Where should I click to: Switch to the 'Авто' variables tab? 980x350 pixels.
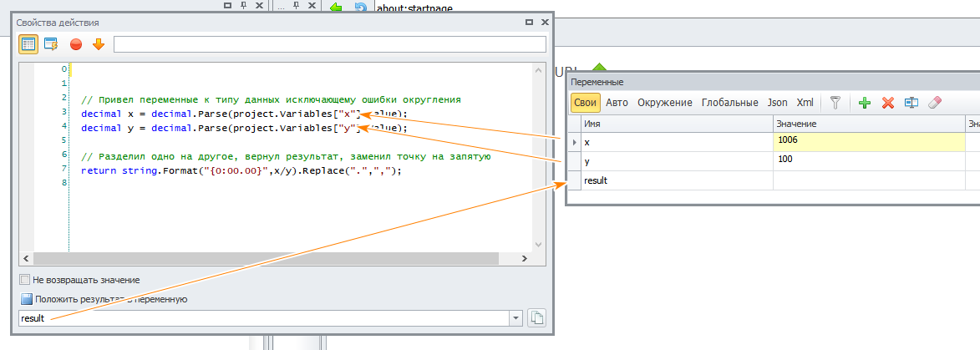click(617, 103)
